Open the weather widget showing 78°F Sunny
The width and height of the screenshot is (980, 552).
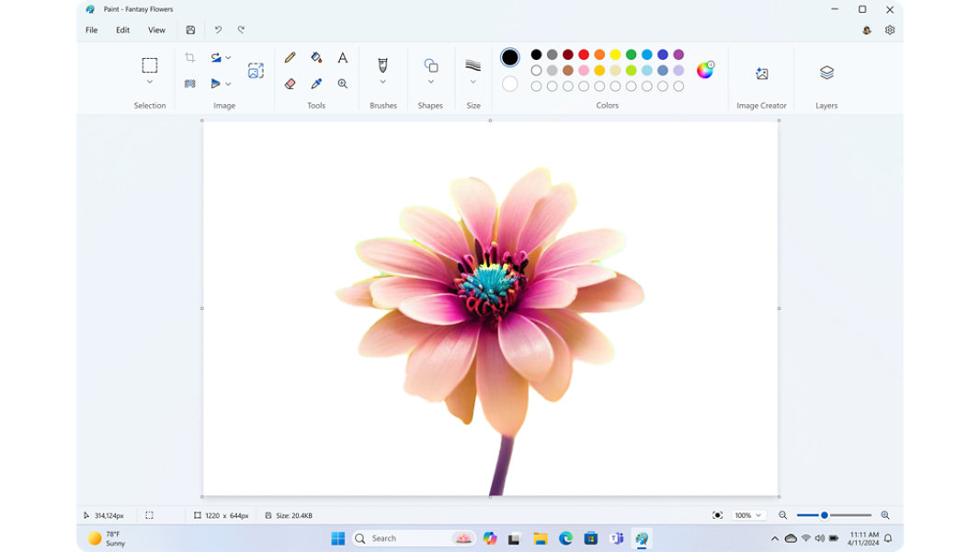[107, 538]
